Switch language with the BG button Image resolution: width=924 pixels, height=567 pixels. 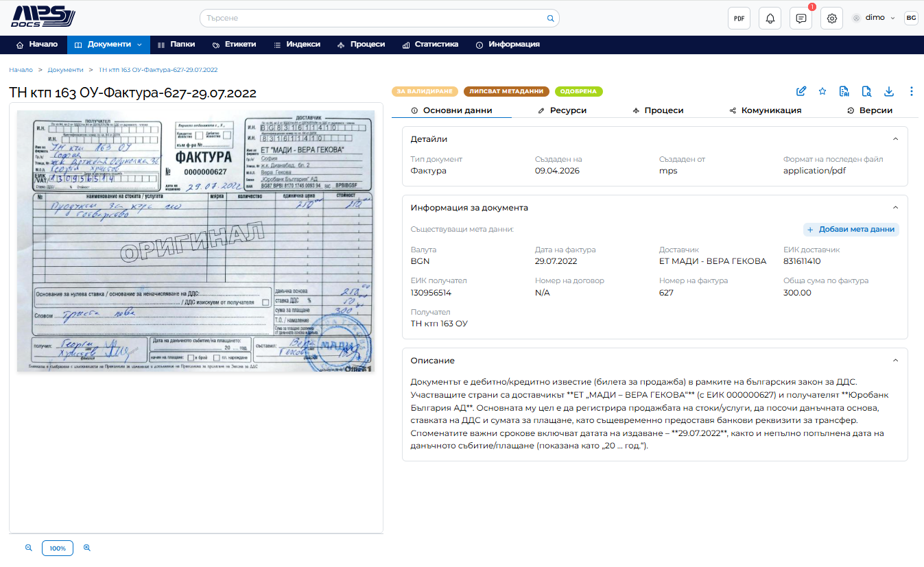(x=911, y=19)
